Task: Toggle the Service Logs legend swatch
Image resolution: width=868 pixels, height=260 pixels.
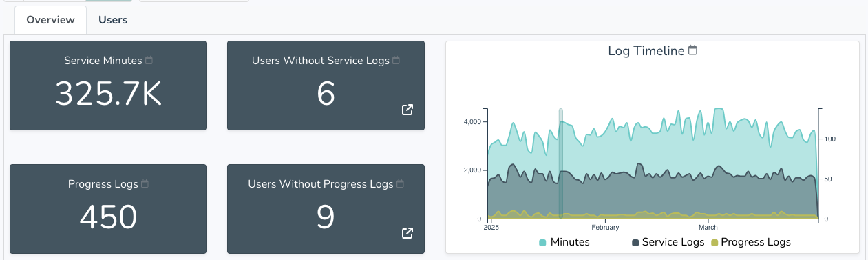Action: 635,243
